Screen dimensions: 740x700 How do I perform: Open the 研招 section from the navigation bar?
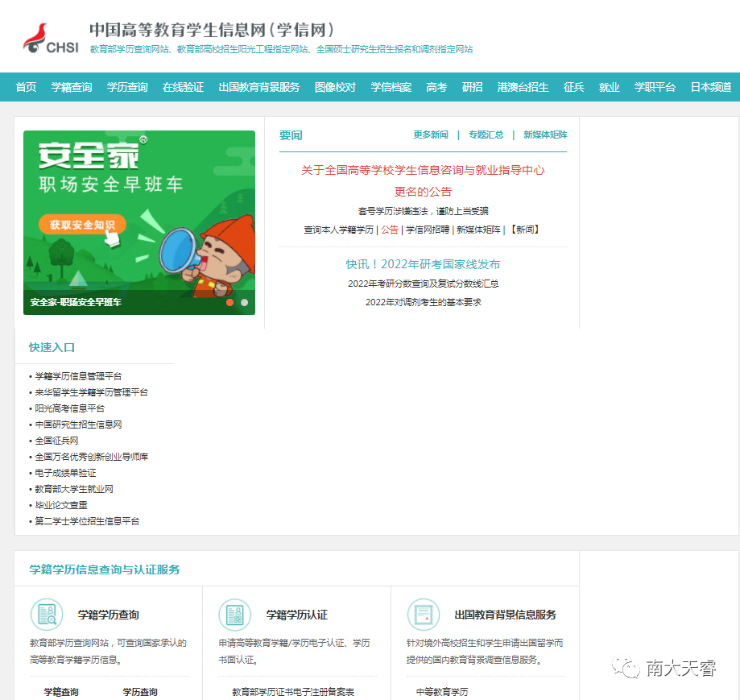click(471, 87)
